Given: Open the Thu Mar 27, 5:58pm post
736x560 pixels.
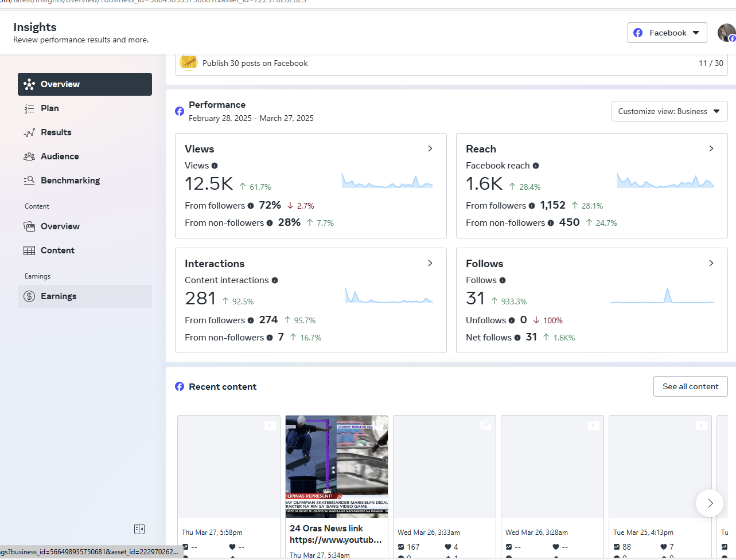Looking at the screenshot, I should click(x=229, y=486).
